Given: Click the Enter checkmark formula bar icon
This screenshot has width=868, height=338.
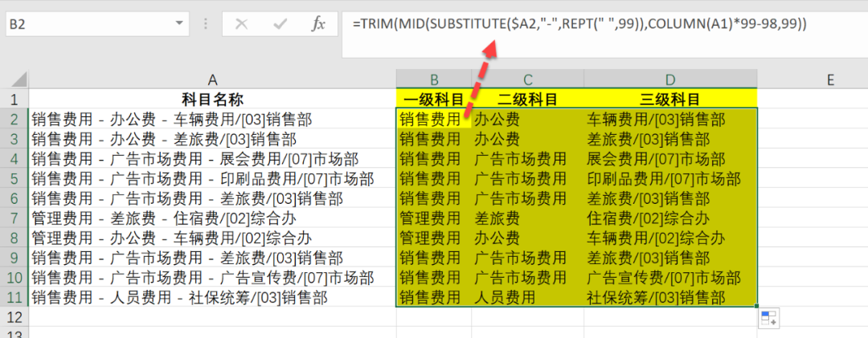Looking at the screenshot, I should click(x=280, y=24).
